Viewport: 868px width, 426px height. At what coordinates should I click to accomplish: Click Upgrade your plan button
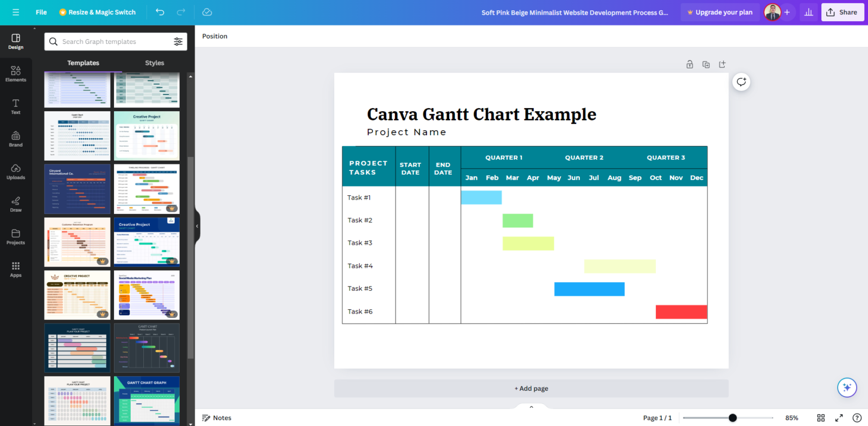point(720,12)
